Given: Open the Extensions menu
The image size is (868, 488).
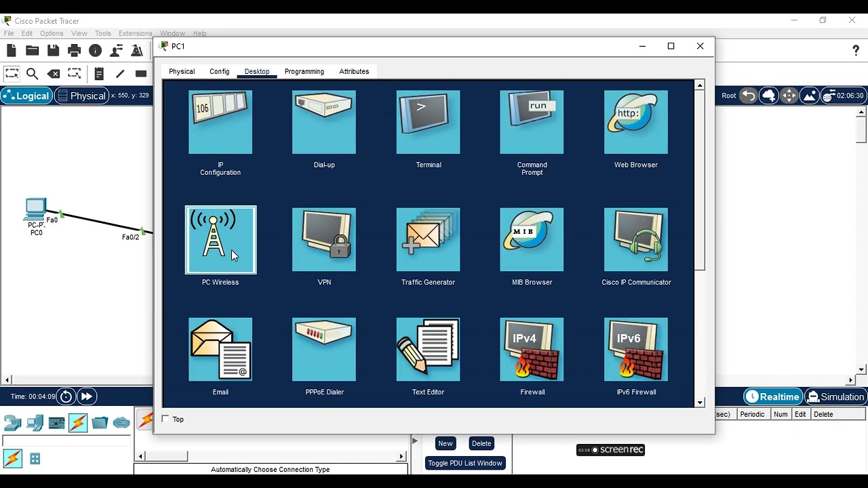Looking at the screenshot, I should [135, 33].
